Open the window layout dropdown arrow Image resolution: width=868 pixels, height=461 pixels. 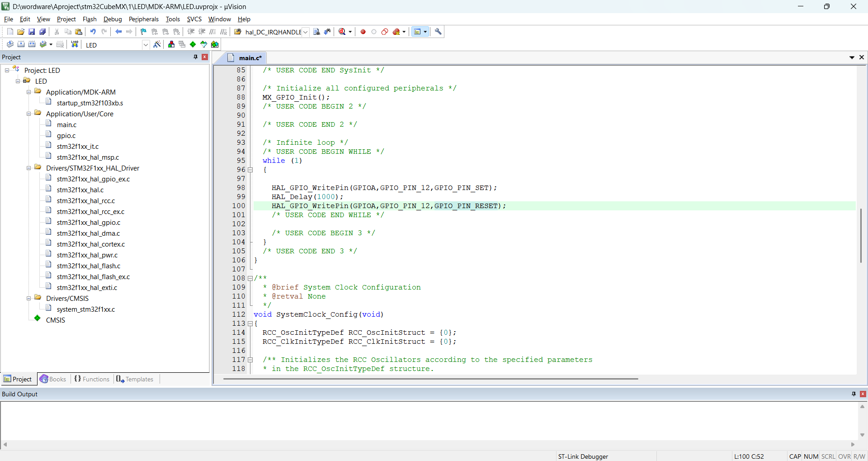[425, 32]
